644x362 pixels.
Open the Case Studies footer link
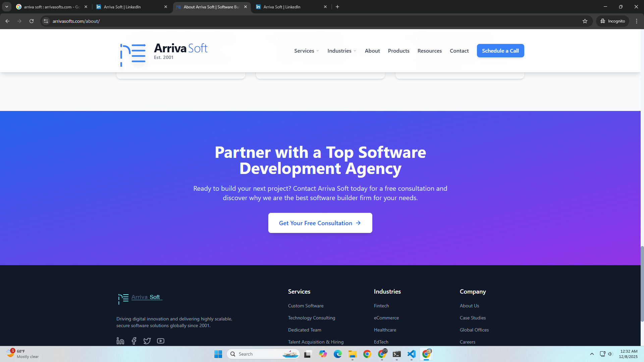(x=473, y=318)
